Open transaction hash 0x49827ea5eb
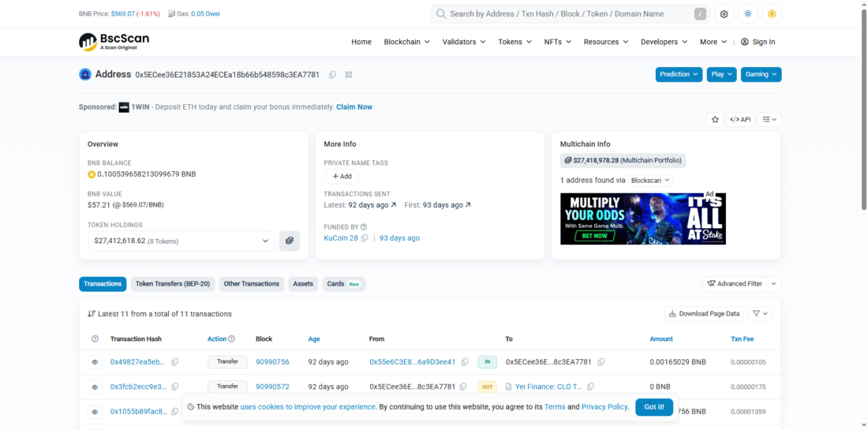Viewport: 868px width, 430px height. [138, 362]
